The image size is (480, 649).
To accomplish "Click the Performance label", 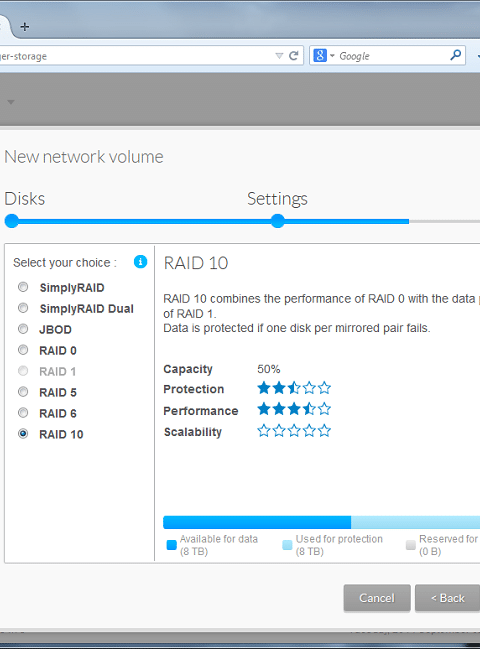I will (201, 411).
